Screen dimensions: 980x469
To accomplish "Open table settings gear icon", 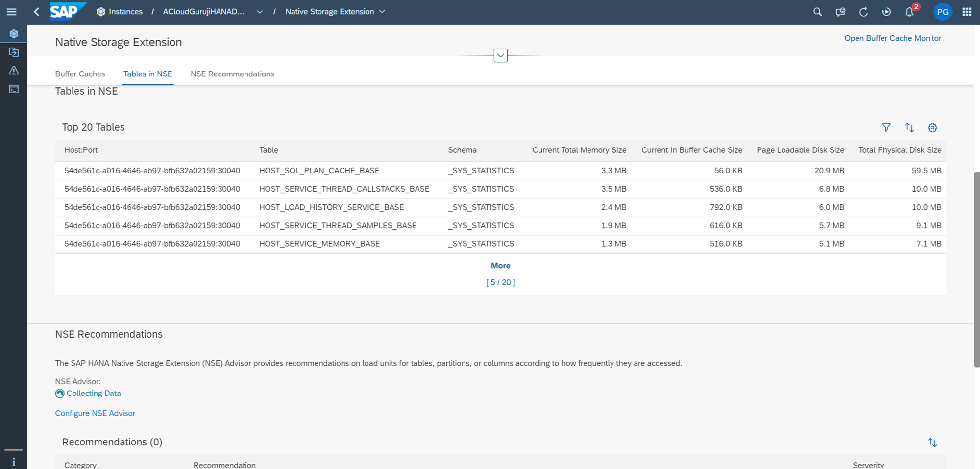I will click(x=932, y=128).
